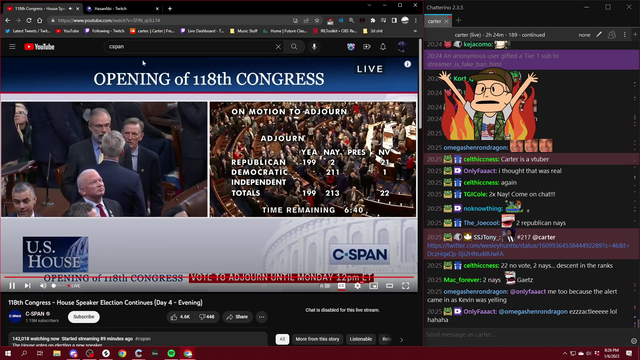Open the tab search dropdown arrow
The image size is (640, 360).
coord(369,5)
